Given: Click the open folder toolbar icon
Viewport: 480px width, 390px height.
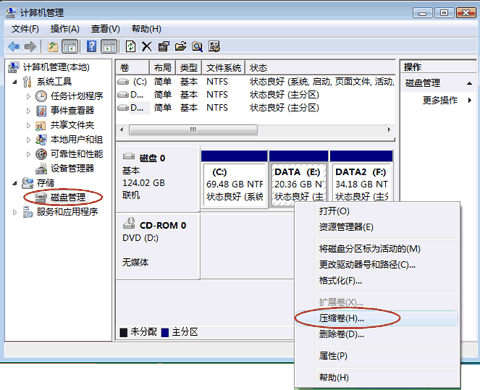Looking at the screenshot, I should [180, 46].
